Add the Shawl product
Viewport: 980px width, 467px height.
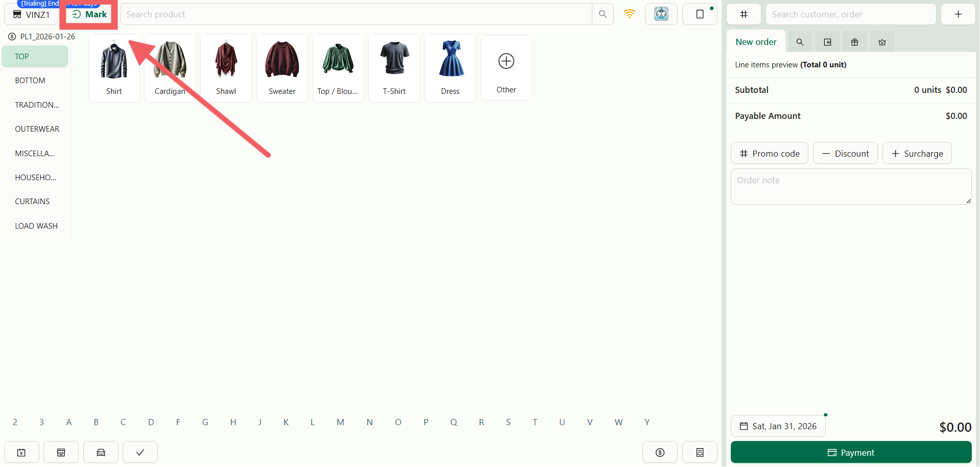click(x=226, y=68)
